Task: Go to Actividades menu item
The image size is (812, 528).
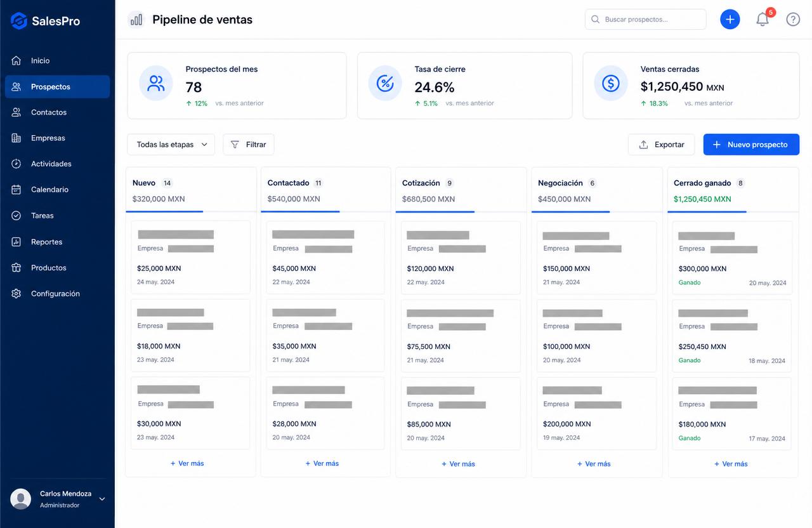Action: [x=57, y=164]
